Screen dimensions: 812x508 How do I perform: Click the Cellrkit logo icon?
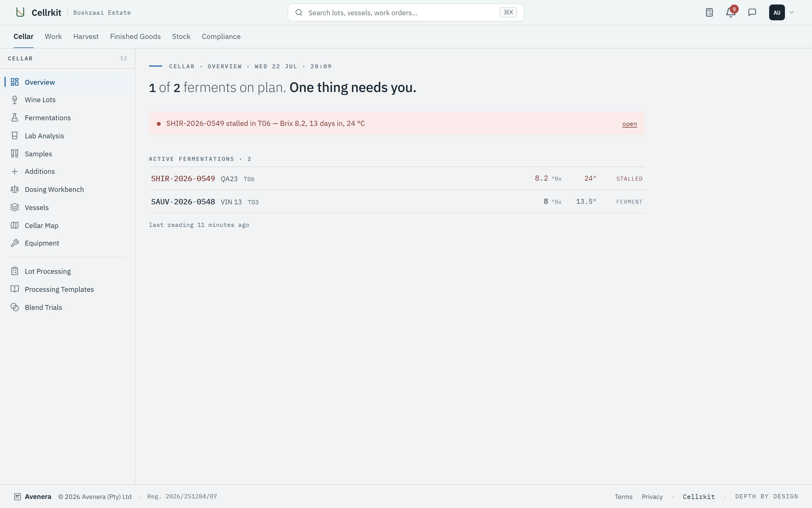(21, 12)
